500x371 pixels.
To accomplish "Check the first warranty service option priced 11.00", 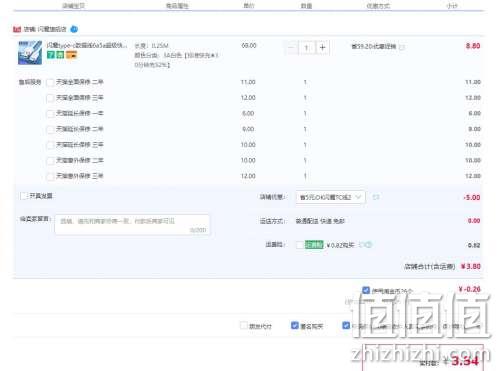I will pos(50,82).
